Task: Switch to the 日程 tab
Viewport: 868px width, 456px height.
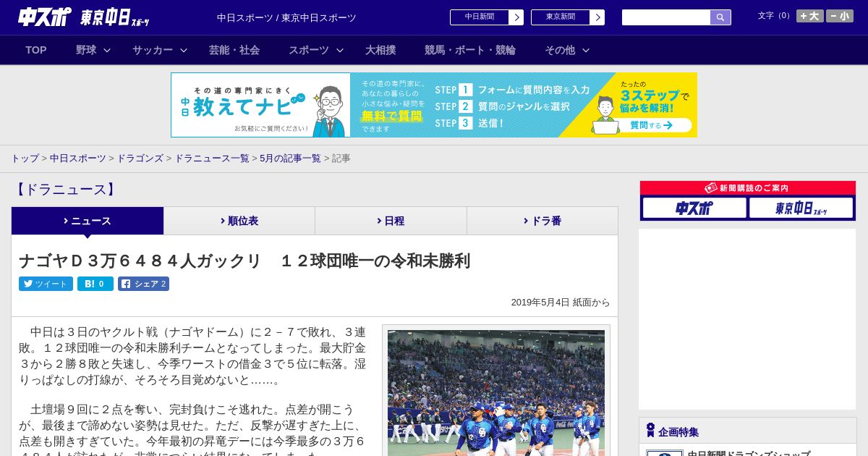Action: coord(391,221)
